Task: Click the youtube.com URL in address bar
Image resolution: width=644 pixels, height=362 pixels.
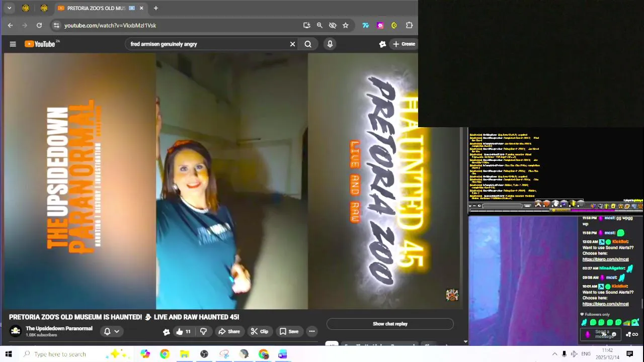Action: (x=110, y=25)
